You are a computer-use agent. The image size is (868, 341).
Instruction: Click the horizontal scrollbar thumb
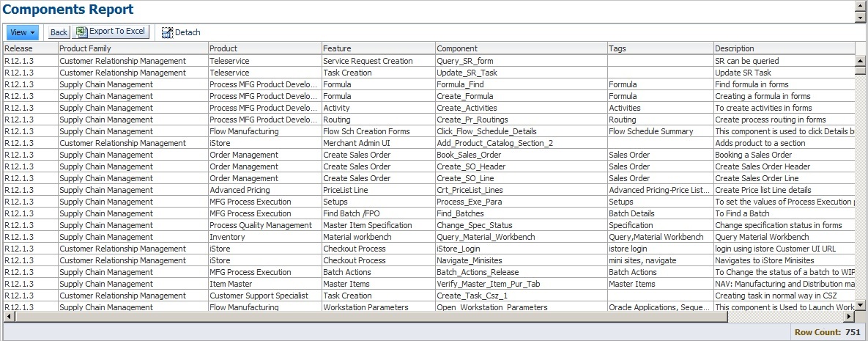[371, 316]
